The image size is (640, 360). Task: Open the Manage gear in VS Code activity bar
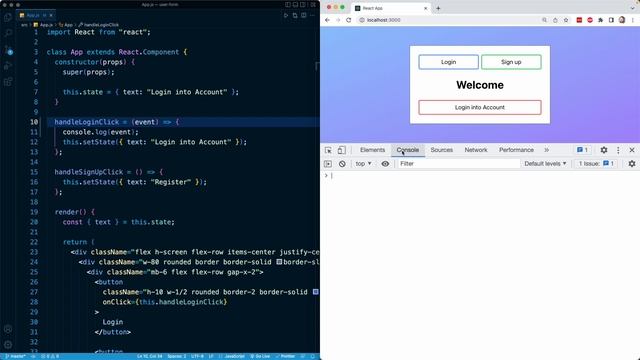(x=8, y=345)
